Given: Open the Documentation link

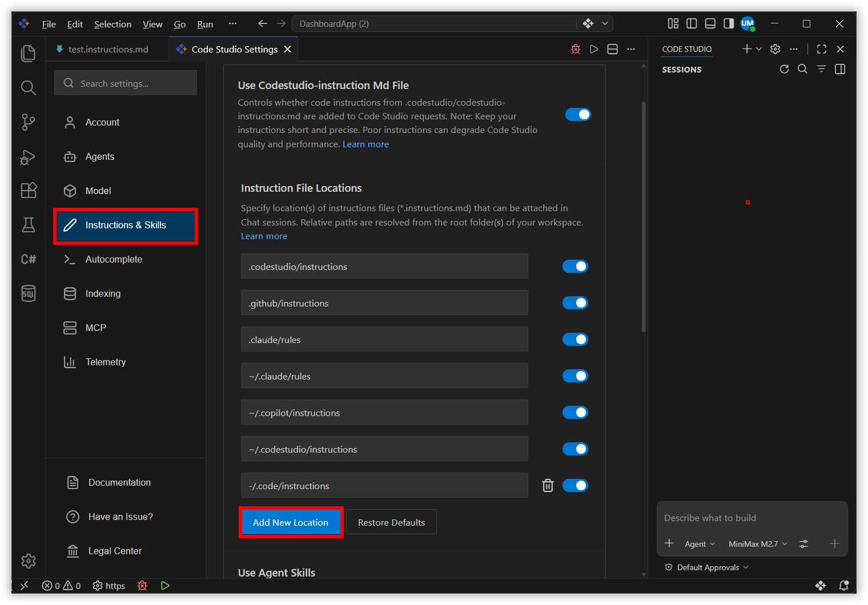Looking at the screenshot, I should 119,482.
